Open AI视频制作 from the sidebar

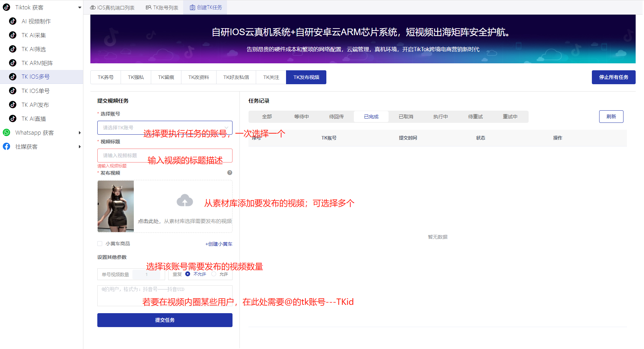[36, 21]
